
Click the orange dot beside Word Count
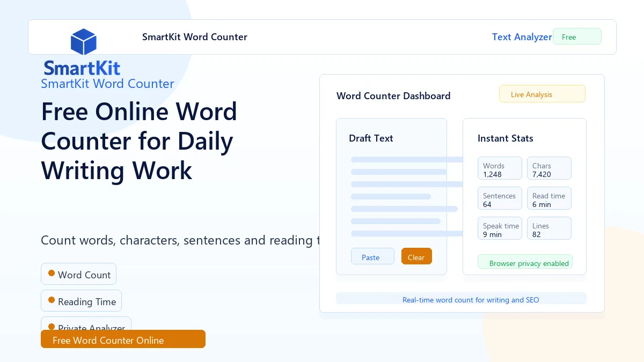[52, 274]
